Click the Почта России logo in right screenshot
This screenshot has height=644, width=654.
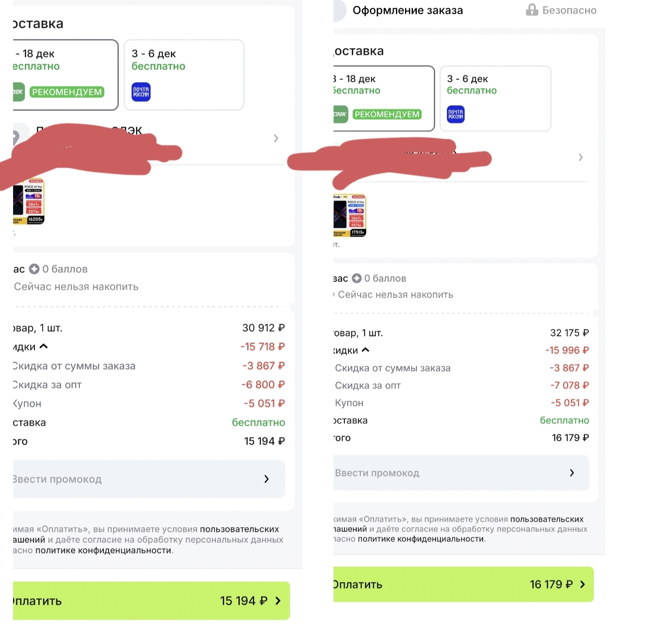(456, 114)
